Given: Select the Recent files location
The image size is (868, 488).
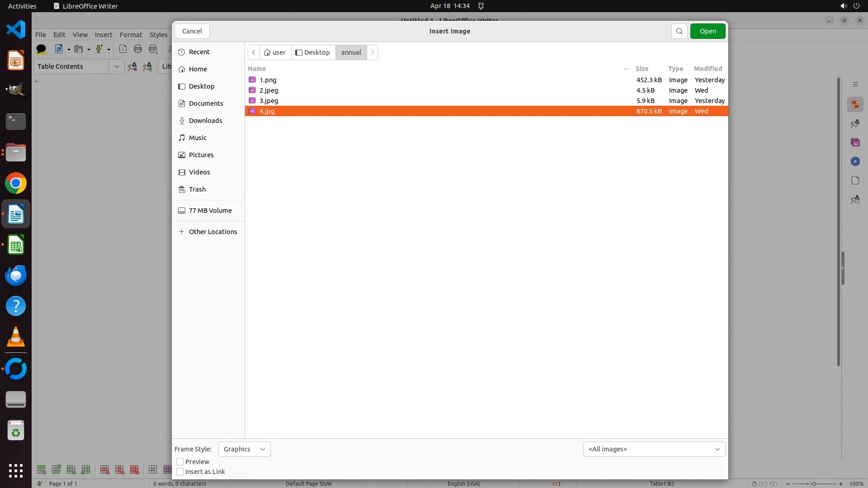Looking at the screenshot, I should tap(199, 52).
